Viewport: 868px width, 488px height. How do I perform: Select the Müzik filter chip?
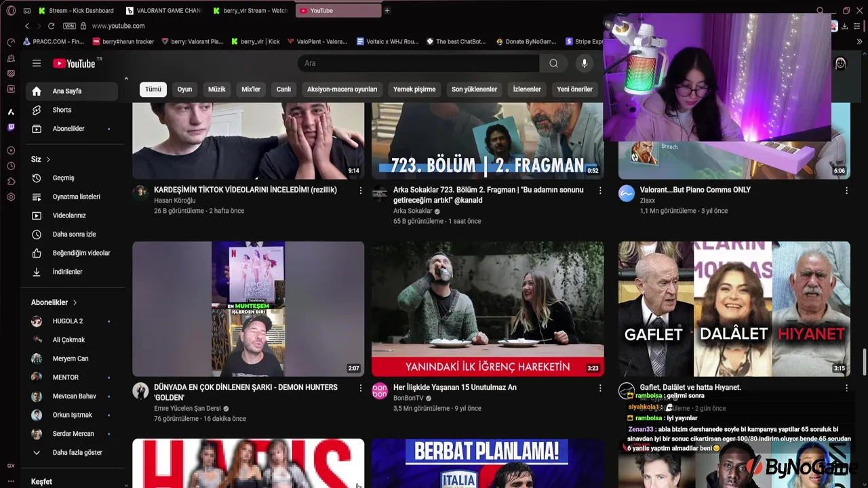(x=217, y=89)
